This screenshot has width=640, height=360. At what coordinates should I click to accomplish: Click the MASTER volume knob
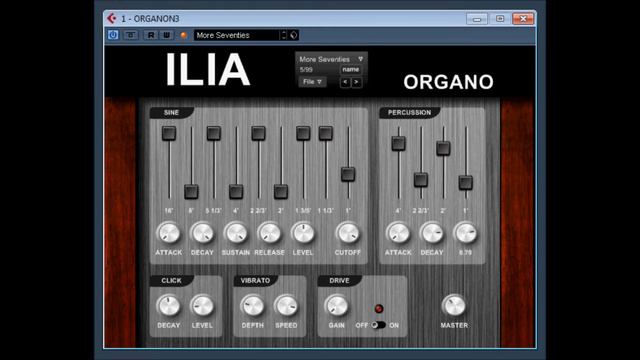pos(454,306)
